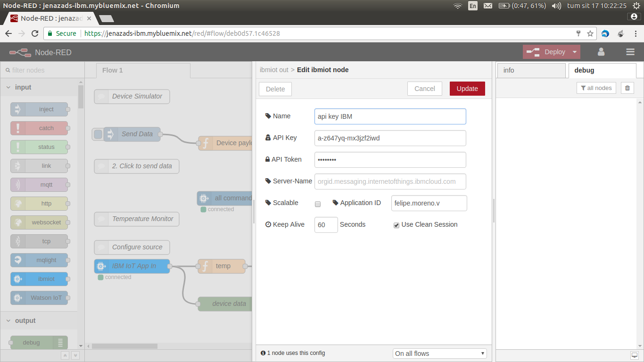Collapse all palette categories arrow

65,355
